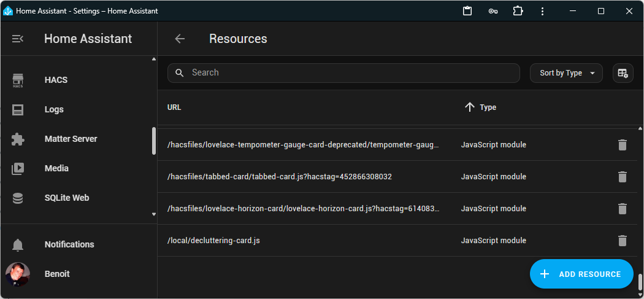Click the clipboard icon in title bar
The height and width of the screenshot is (299, 644).
(467, 11)
